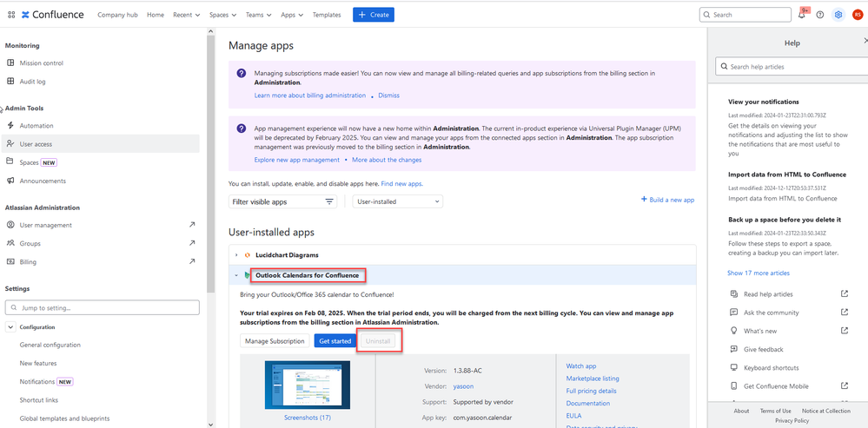This screenshot has width=868, height=428.
Task: Click the Get Confluence Mobile icon
Action: coord(733,386)
